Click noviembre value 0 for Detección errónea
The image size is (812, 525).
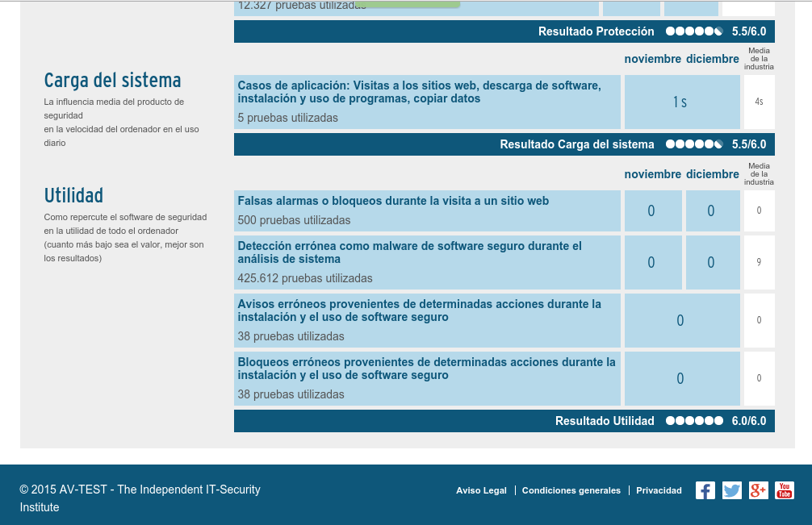(x=651, y=263)
